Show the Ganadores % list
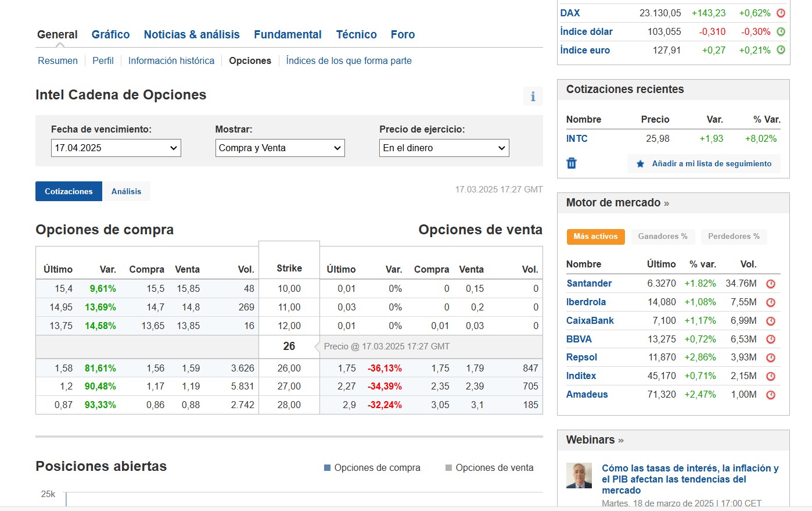812x511 pixels. click(x=663, y=237)
